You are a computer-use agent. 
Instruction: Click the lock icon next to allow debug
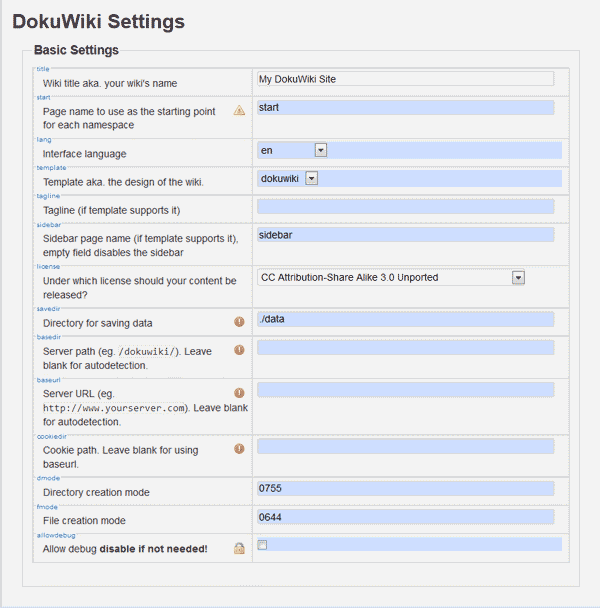pos(239,548)
